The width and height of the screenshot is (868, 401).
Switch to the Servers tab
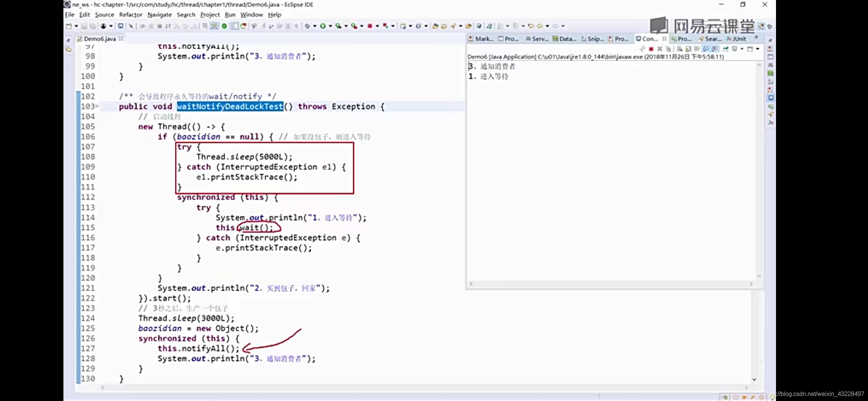pos(537,39)
